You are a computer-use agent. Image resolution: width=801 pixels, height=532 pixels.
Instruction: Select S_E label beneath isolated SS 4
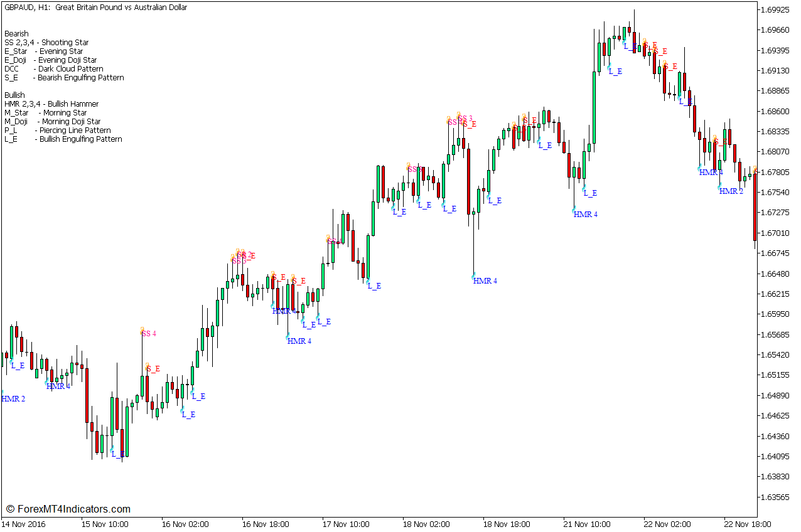(x=153, y=369)
